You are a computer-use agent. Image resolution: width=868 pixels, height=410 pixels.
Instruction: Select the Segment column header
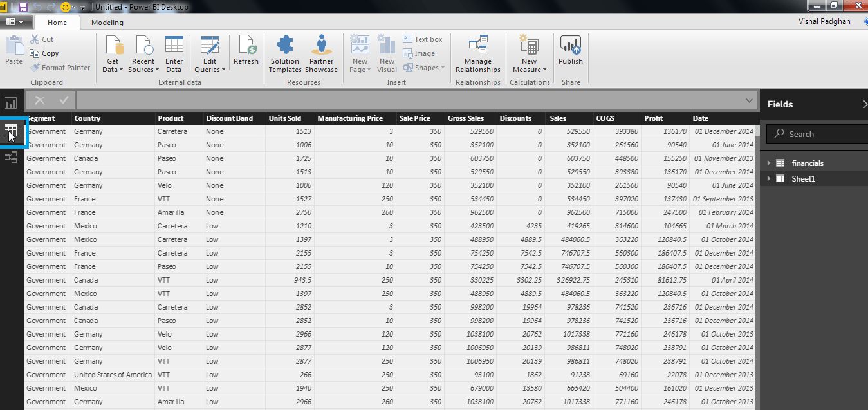(48, 118)
